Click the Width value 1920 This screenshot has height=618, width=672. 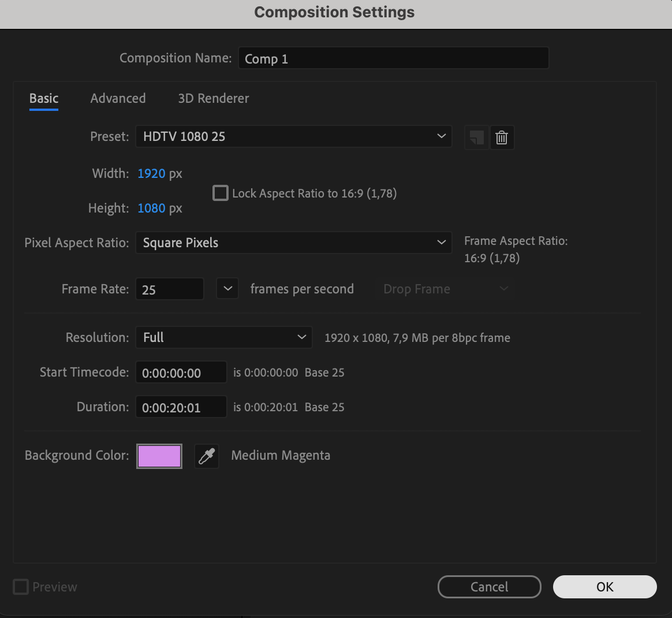pos(151,173)
